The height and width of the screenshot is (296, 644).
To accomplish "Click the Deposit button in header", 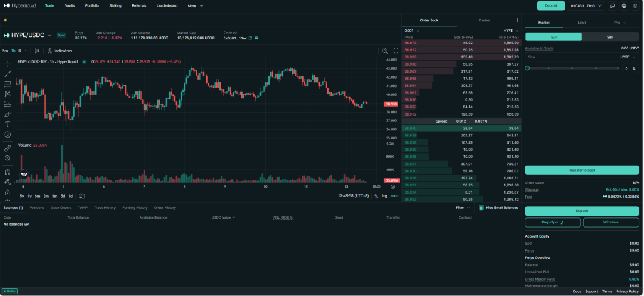I will point(551,6).
